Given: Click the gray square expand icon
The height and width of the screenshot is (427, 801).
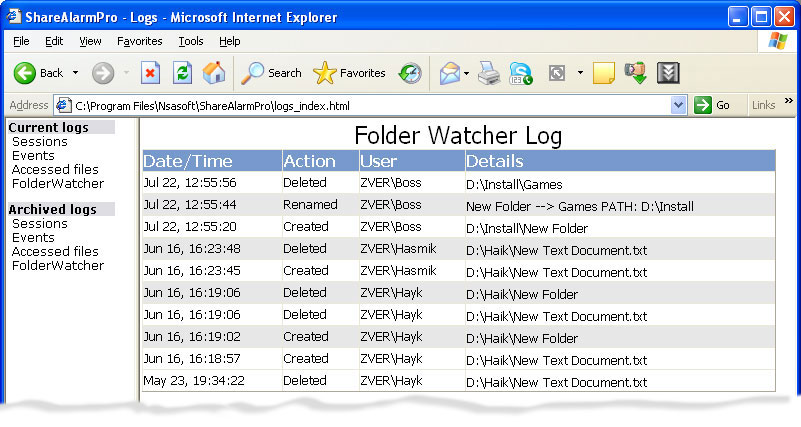Looking at the screenshot, I should coord(557,73).
